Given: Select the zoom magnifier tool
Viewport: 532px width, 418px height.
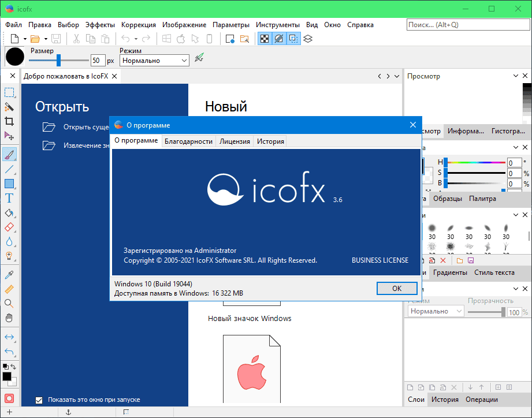Looking at the screenshot, I should tap(9, 304).
